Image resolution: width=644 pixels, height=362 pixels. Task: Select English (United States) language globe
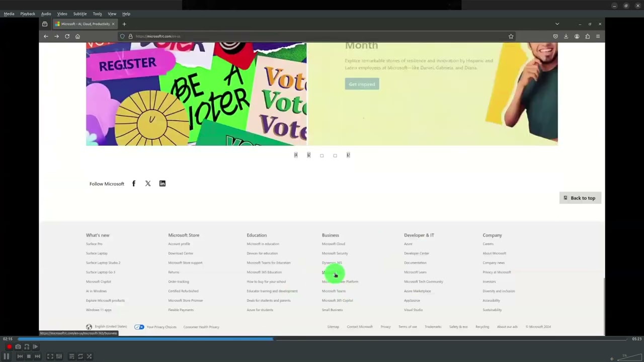89,327
